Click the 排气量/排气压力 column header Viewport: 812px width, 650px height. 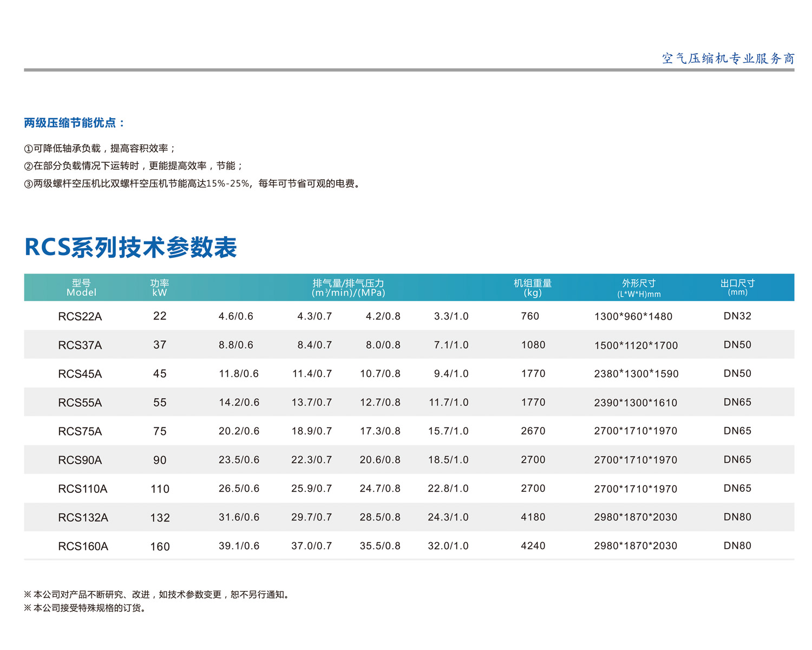tap(348, 288)
